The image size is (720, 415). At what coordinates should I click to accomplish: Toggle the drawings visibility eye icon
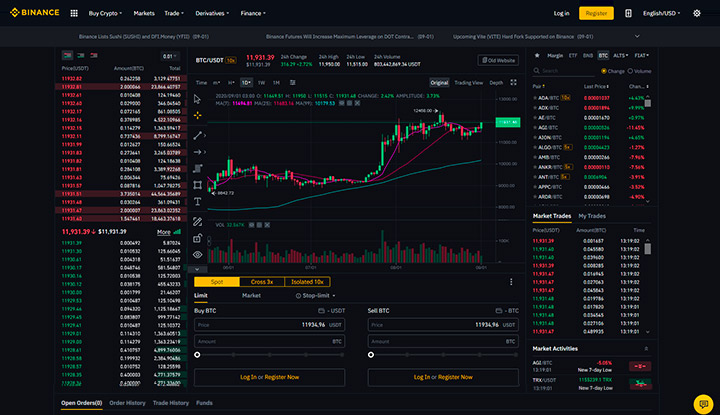(x=197, y=254)
